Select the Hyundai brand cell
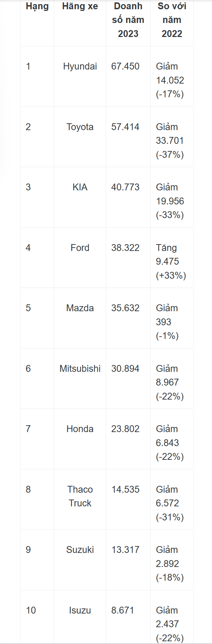212x644 pixels. pos(80,66)
